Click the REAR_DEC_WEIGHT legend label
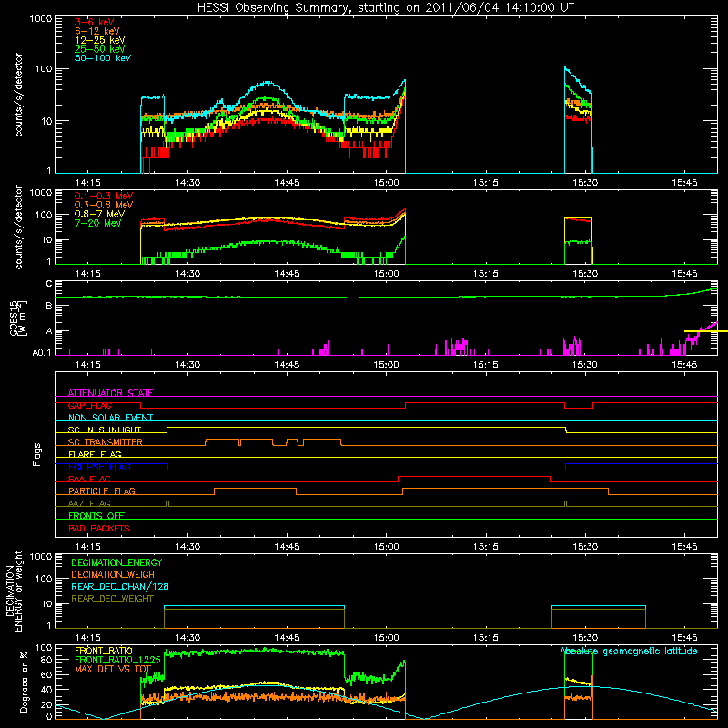 [x=112, y=599]
